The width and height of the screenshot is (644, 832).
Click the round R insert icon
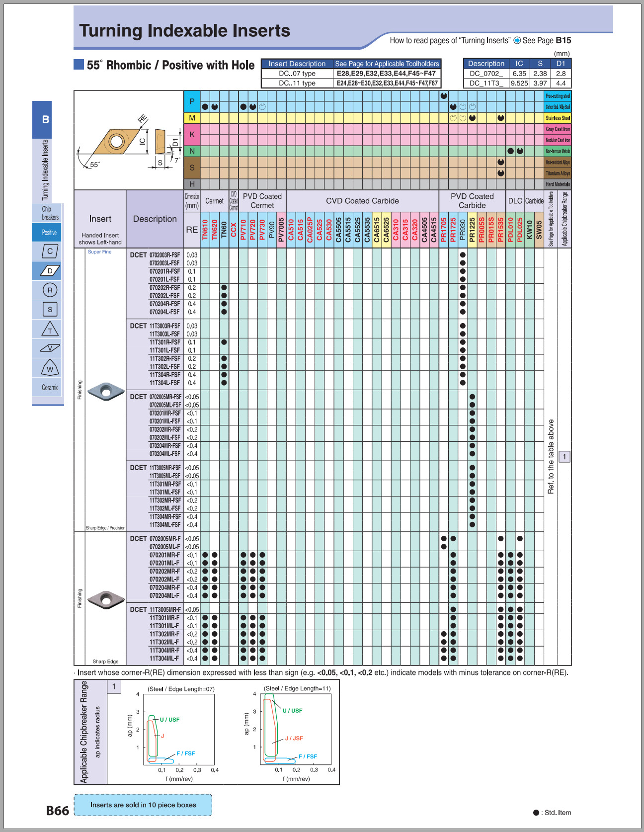[x=50, y=290]
